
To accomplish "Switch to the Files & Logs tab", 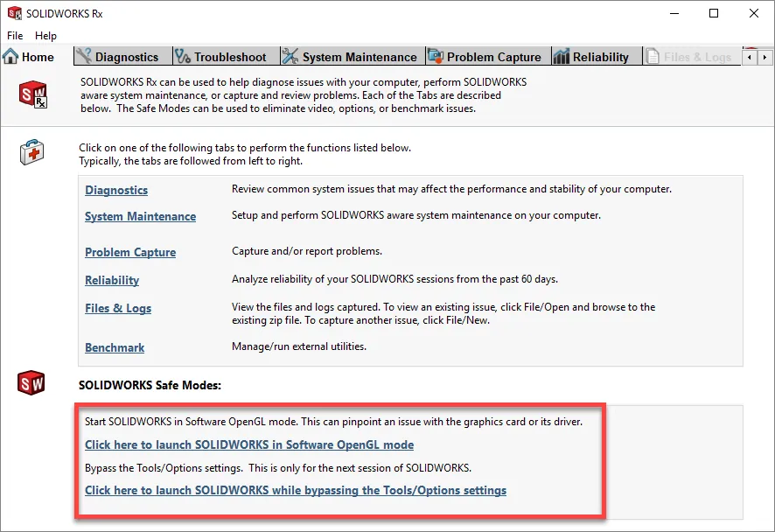I will click(696, 57).
